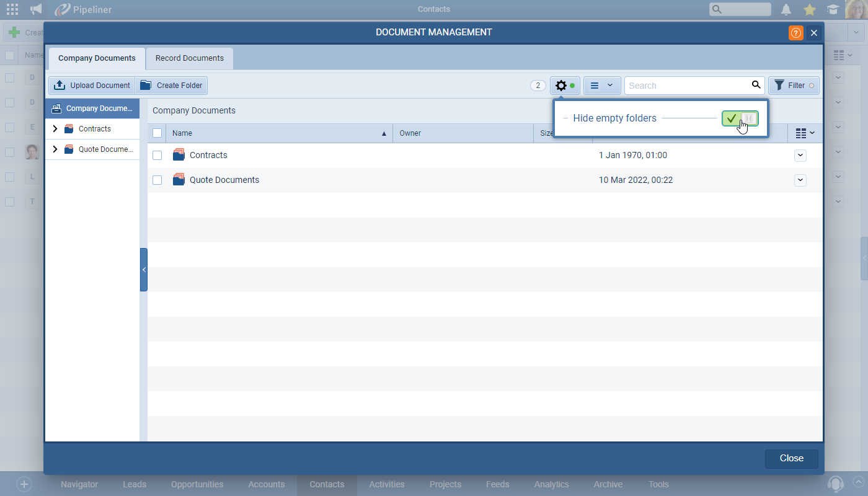Click the Close button at bottom

tap(791, 458)
